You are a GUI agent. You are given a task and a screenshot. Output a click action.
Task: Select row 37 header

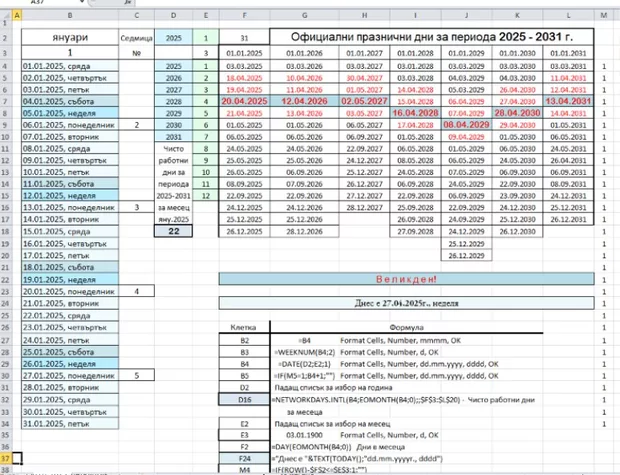pyautogui.click(x=6, y=458)
